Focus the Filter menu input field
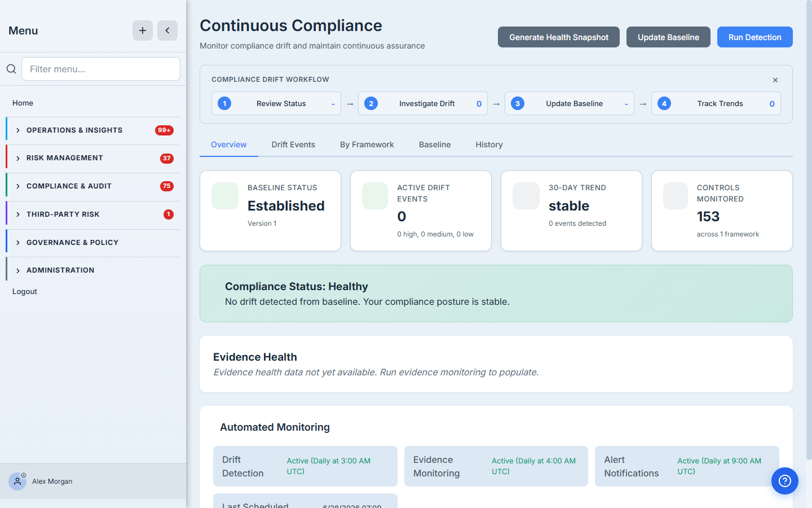Viewport: 812px width, 508px height. [x=101, y=69]
